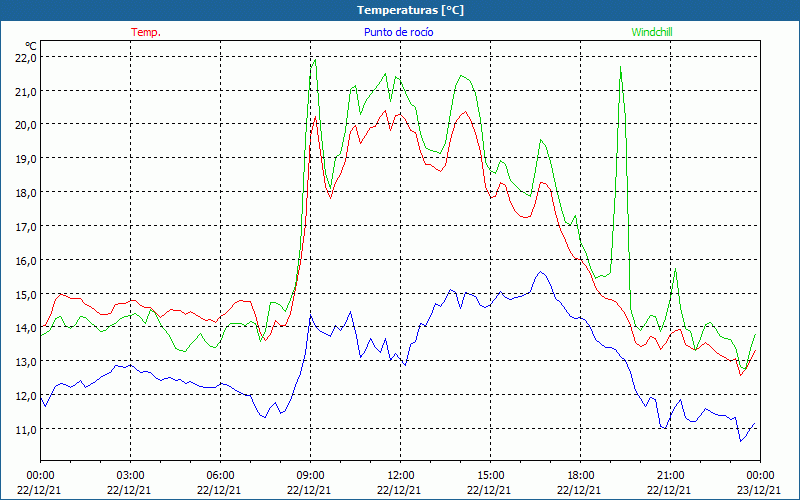
Task: Click the green Windchill spike near 19:20
Action: [x=620, y=67]
